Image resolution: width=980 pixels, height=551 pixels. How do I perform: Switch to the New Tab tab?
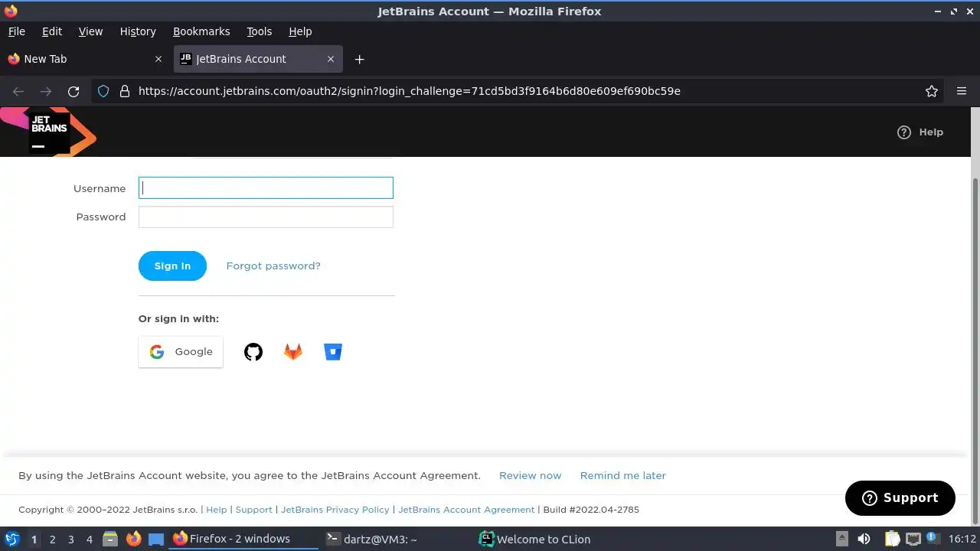tap(84, 59)
